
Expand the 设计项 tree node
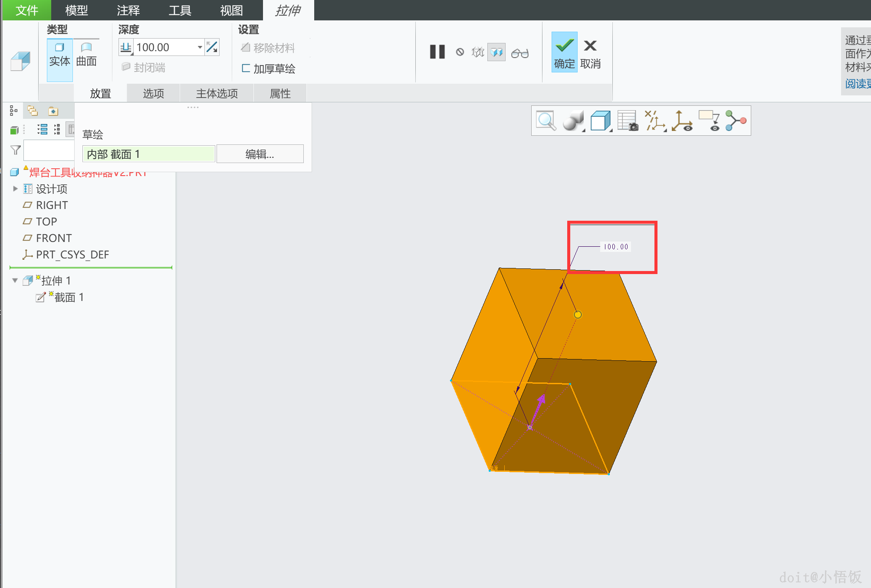15,189
